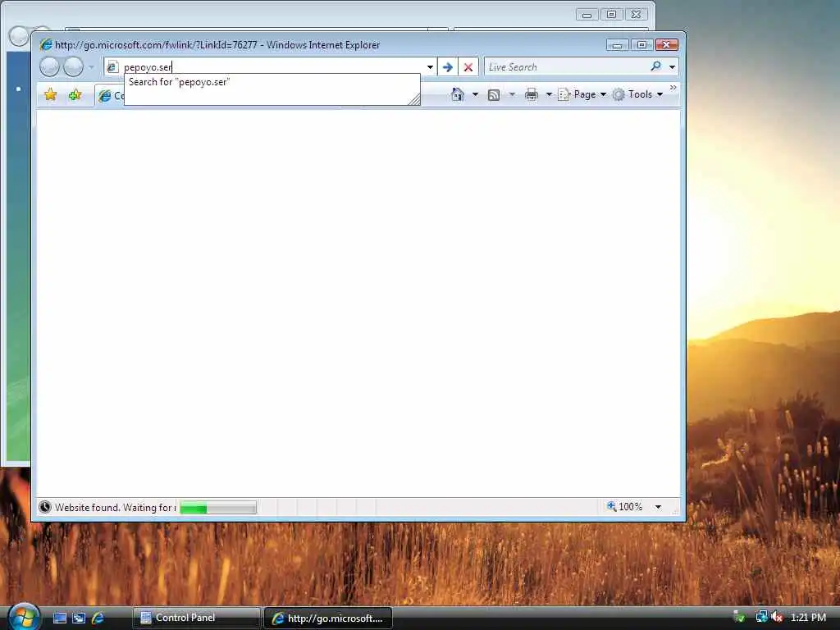Click the Stop loading X button
Viewport: 840px width, 630px height.
click(468, 67)
